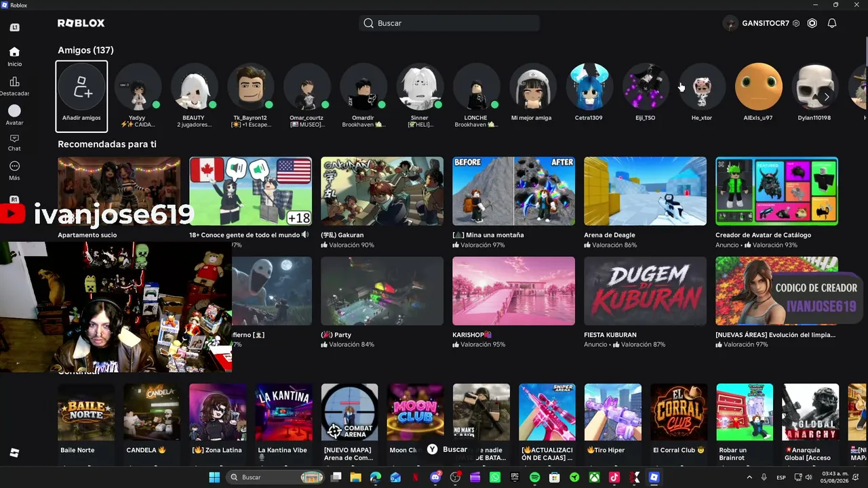Open Netflix from the taskbar
The height and width of the screenshot is (488, 868).
coord(416,477)
